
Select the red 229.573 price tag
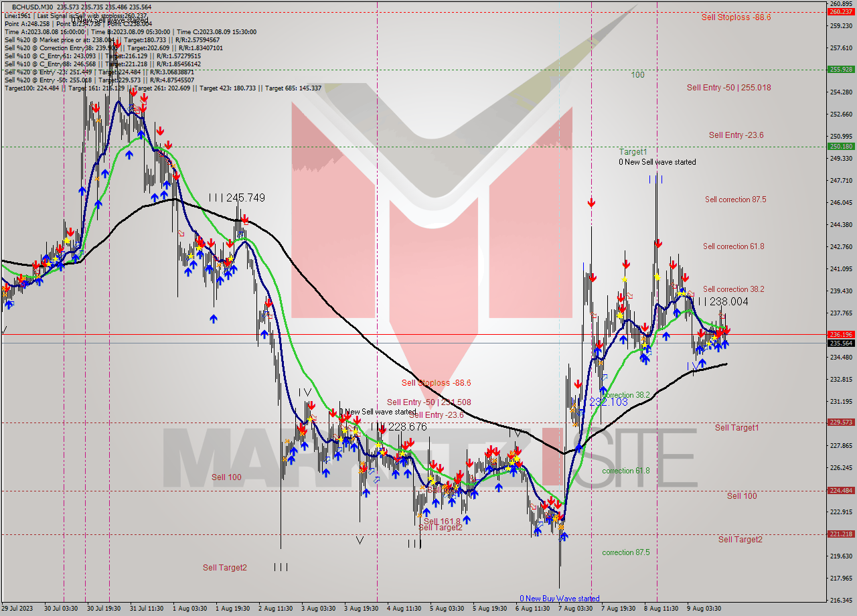840,422
